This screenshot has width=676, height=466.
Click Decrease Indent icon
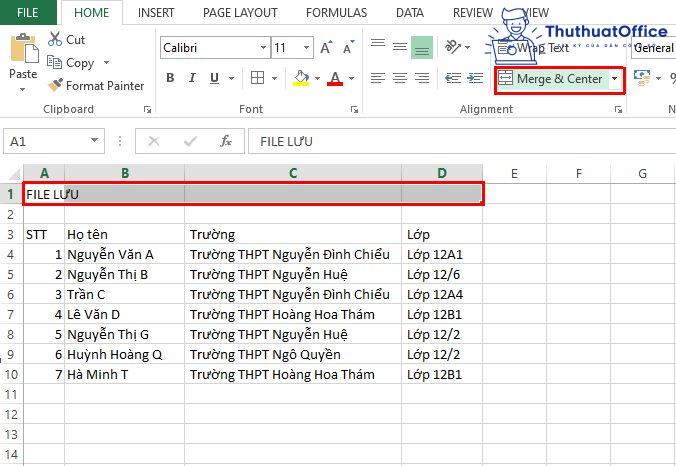point(453,78)
